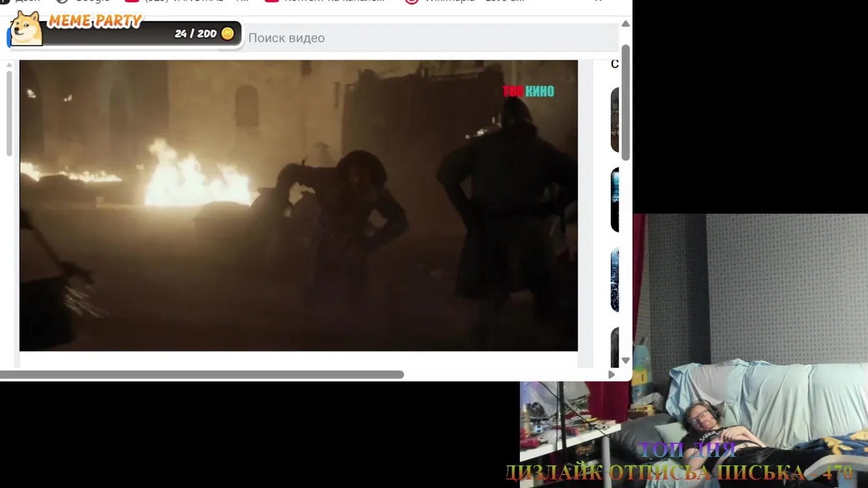Click the inner left scrollbar's up arrow
The image size is (868, 488).
coord(9,65)
